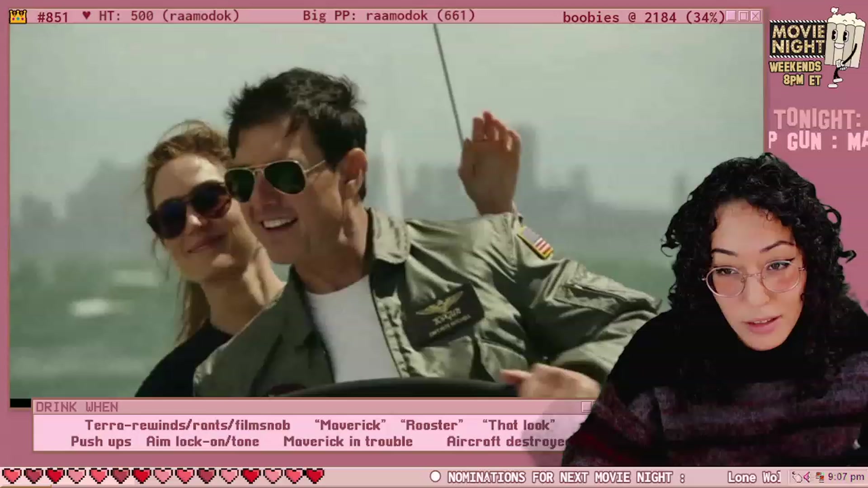
Task: Click the Aircraft destroyed drink rule
Action: pos(506,441)
